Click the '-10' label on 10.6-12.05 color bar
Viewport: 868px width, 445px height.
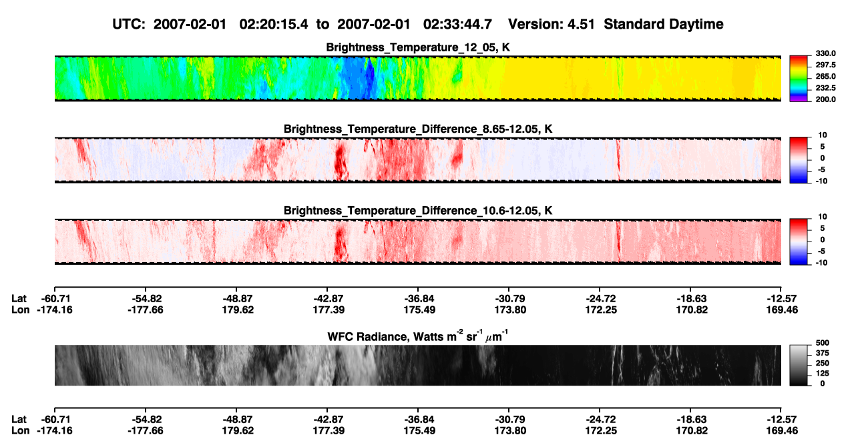point(822,262)
